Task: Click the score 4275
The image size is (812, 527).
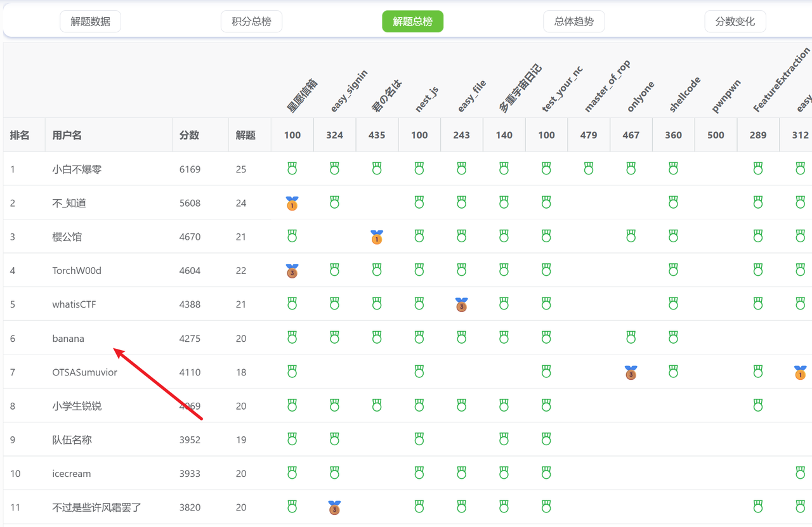Action: (x=190, y=339)
